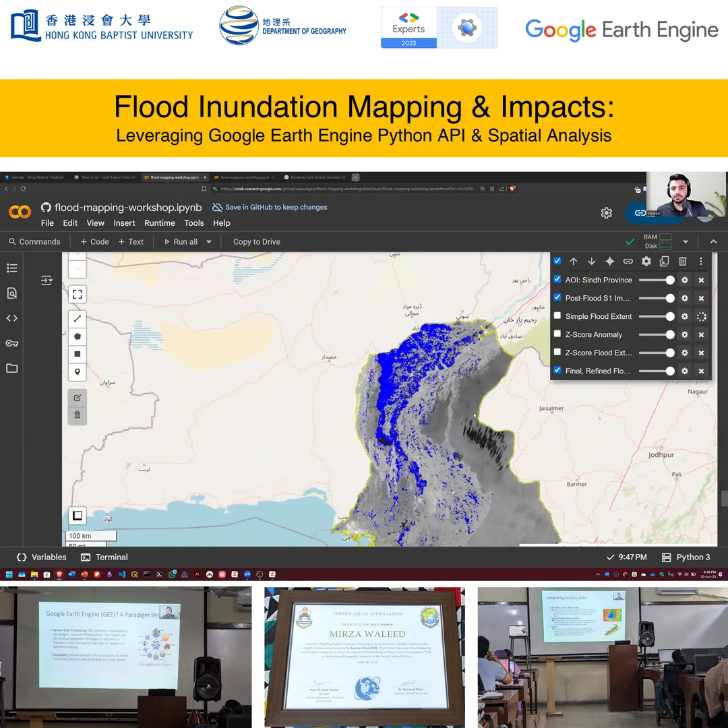
Task: Toggle fullscreen map view button
Action: click(78, 294)
